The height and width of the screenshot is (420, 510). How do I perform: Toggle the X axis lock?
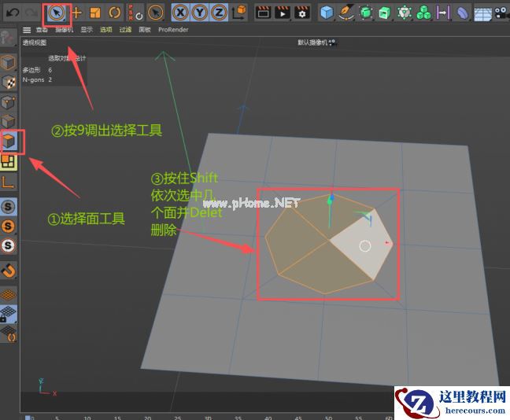tap(179, 13)
